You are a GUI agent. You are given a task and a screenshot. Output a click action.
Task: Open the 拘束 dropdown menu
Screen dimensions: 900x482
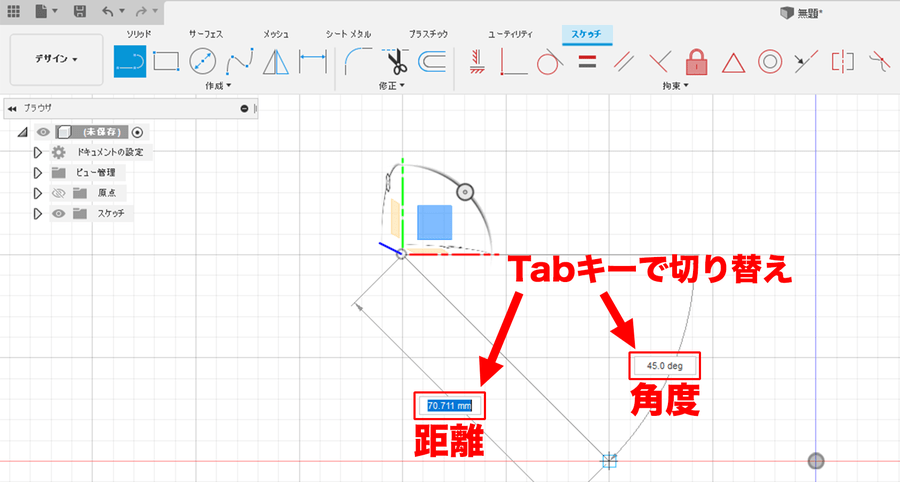[x=675, y=85]
